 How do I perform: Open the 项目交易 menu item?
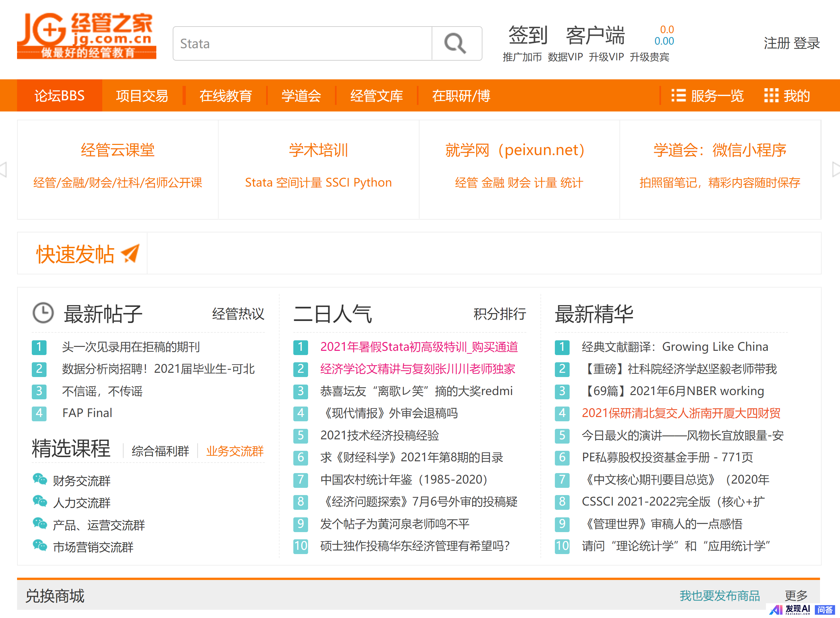(x=142, y=96)
